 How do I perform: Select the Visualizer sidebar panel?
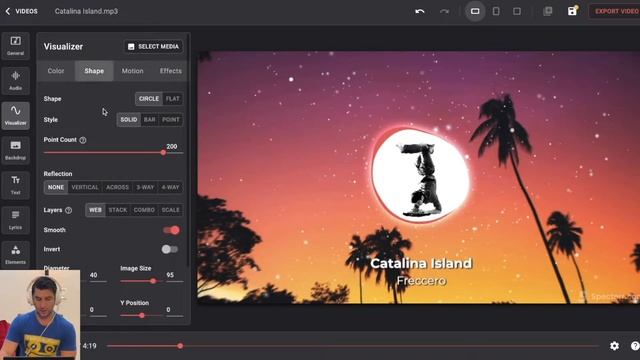(16, 116)
